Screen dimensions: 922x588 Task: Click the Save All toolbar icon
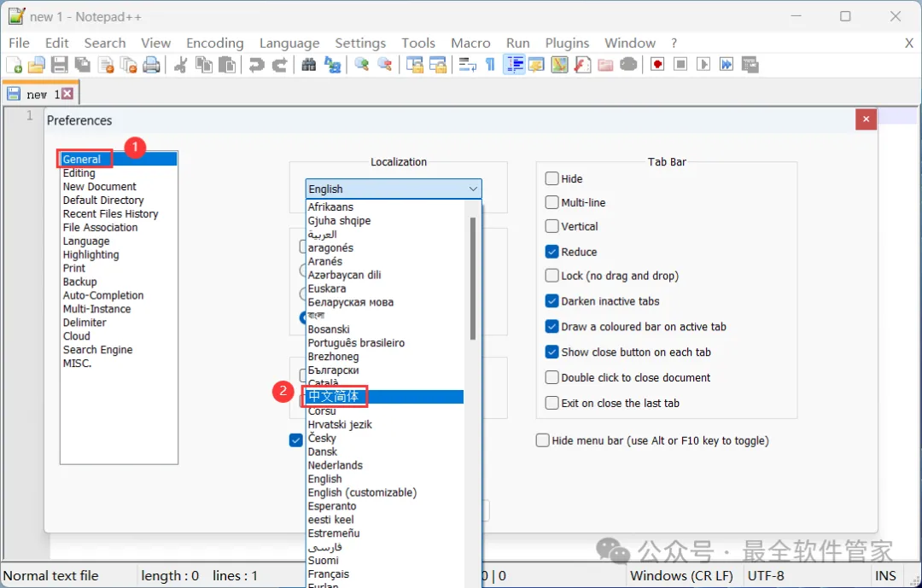pyautogui.click(x=82, y=64)
